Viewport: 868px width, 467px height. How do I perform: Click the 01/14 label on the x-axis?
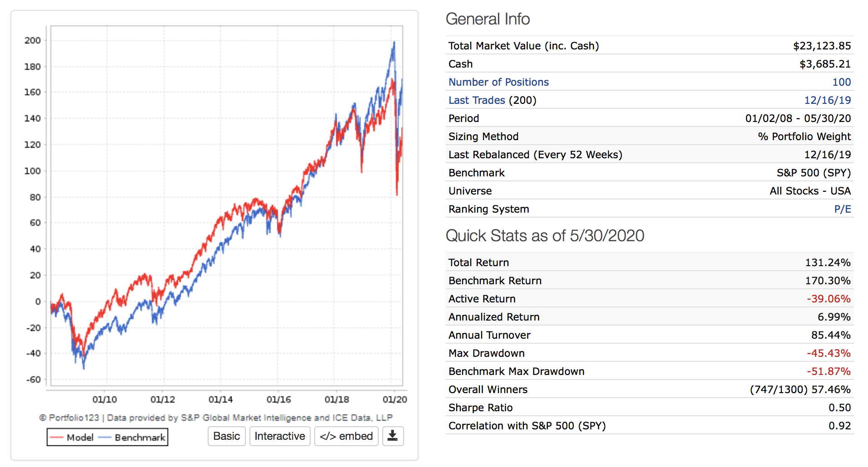pos(220,399)
